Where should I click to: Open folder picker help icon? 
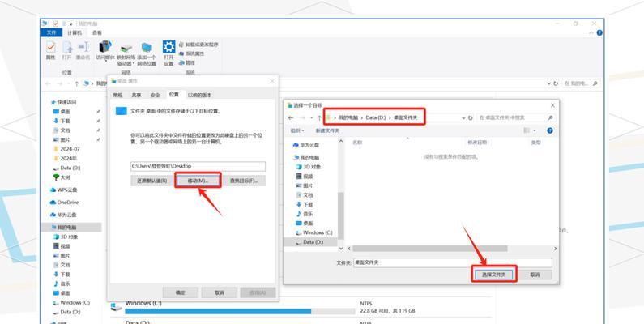coord(550,130)
